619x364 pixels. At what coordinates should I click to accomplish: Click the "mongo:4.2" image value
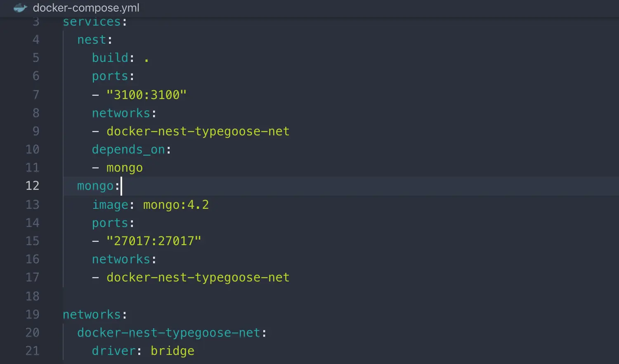pos(176,205)
